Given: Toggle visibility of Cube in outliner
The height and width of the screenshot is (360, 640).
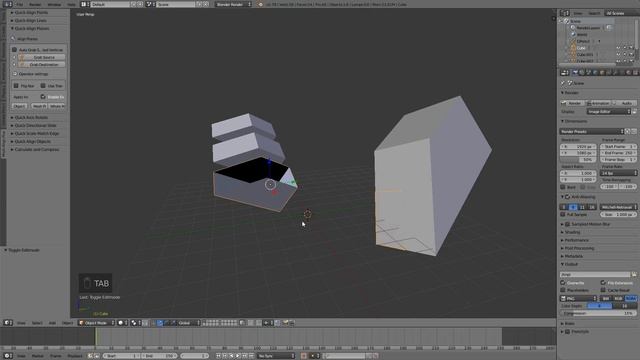Looking at the screenshot, I should click(618, 48).
